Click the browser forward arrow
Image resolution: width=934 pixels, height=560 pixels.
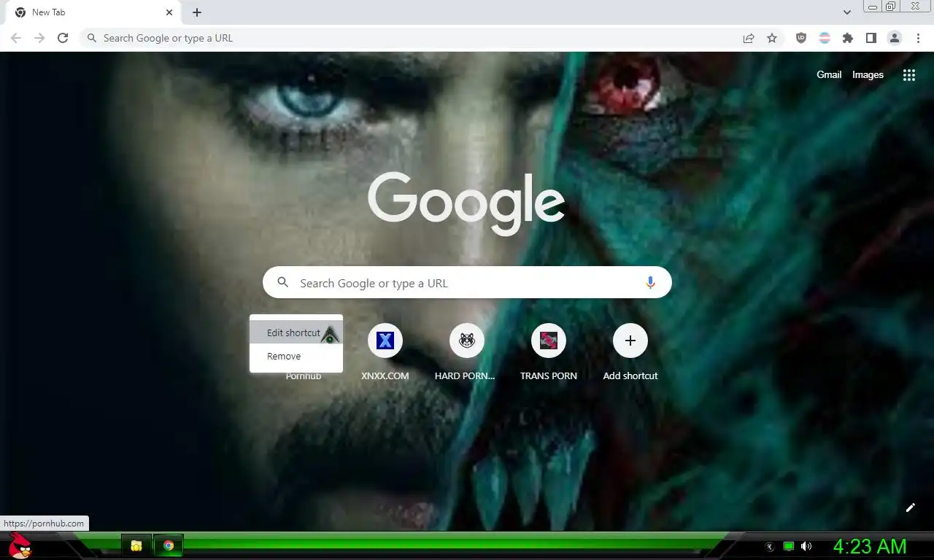click(39, 38)
